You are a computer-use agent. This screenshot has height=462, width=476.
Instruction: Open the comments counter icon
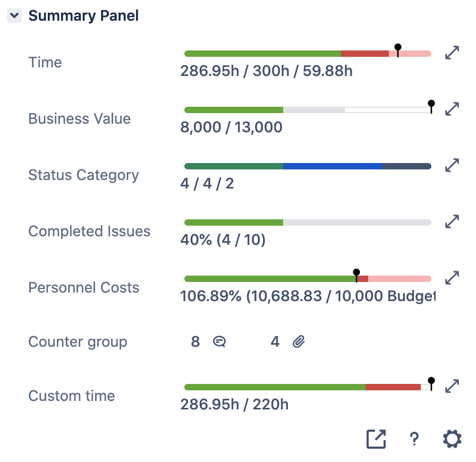pyautogui.click(x=219, y=341)
